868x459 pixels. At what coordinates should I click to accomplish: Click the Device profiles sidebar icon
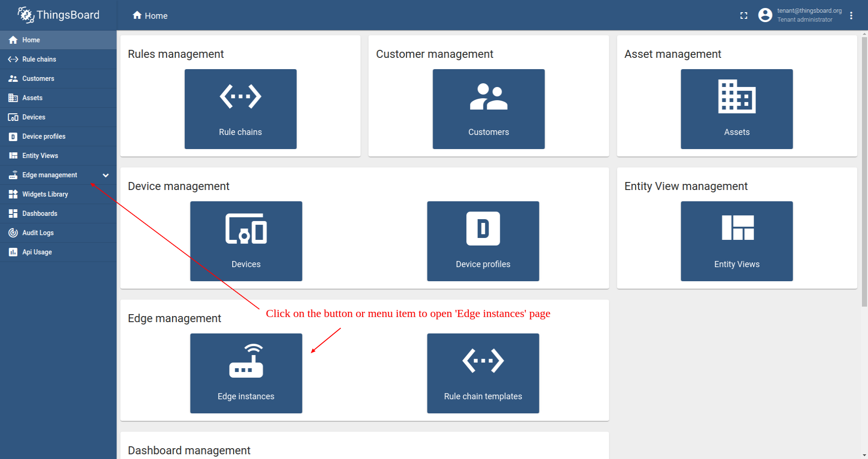(13, 136)
